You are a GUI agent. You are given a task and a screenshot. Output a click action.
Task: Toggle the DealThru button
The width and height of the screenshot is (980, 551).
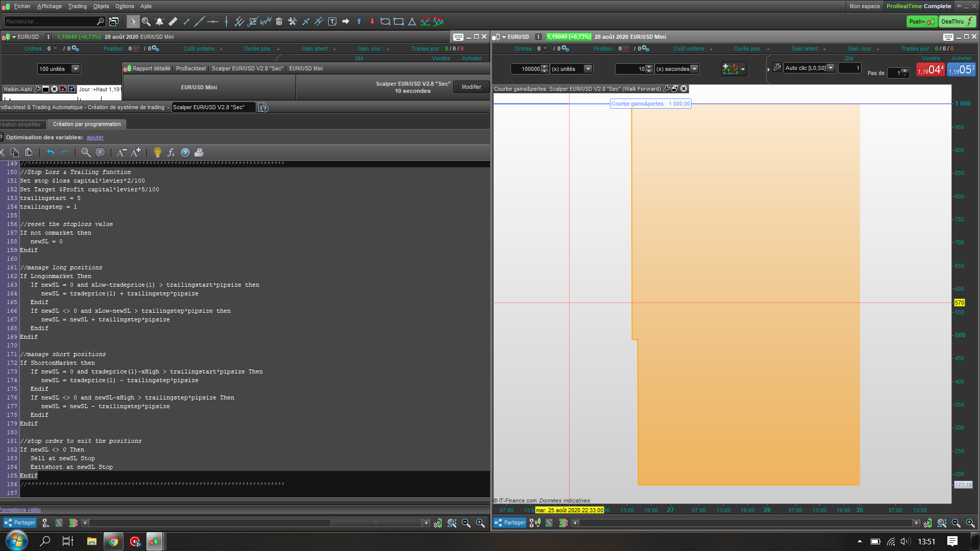[957, 21]
